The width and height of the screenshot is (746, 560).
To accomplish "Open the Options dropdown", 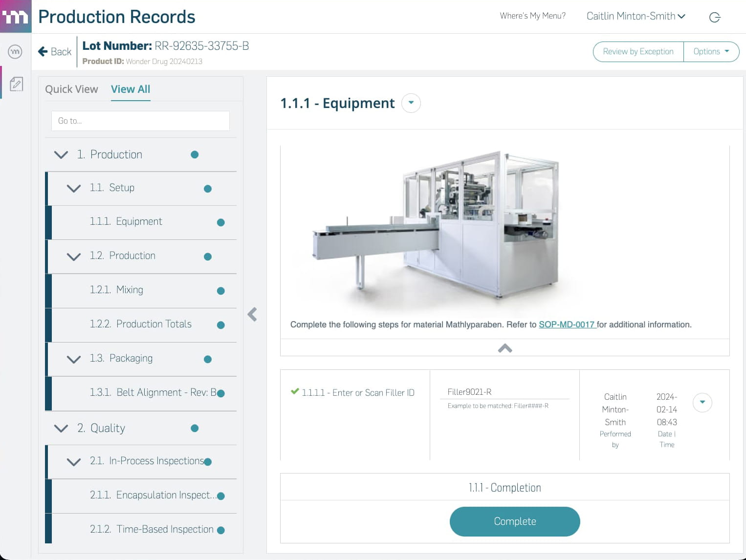I will pyautogui.click(x=711, y=51).
